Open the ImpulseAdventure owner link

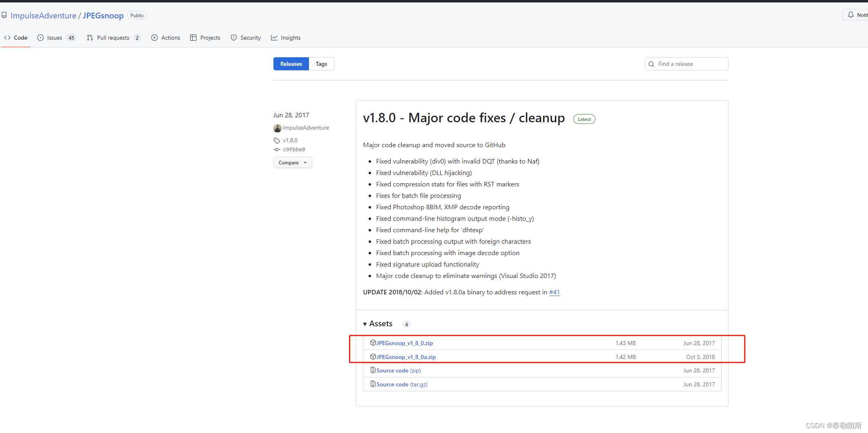pyautogui.click(x=43, y=16)
